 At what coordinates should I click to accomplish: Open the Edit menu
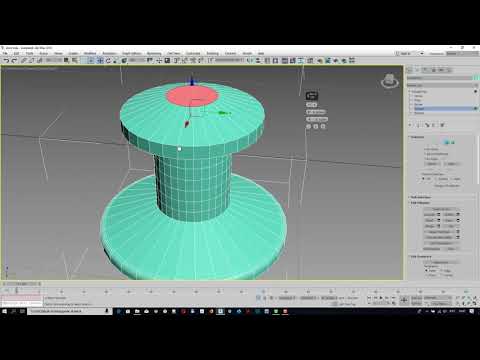(16, 53)
